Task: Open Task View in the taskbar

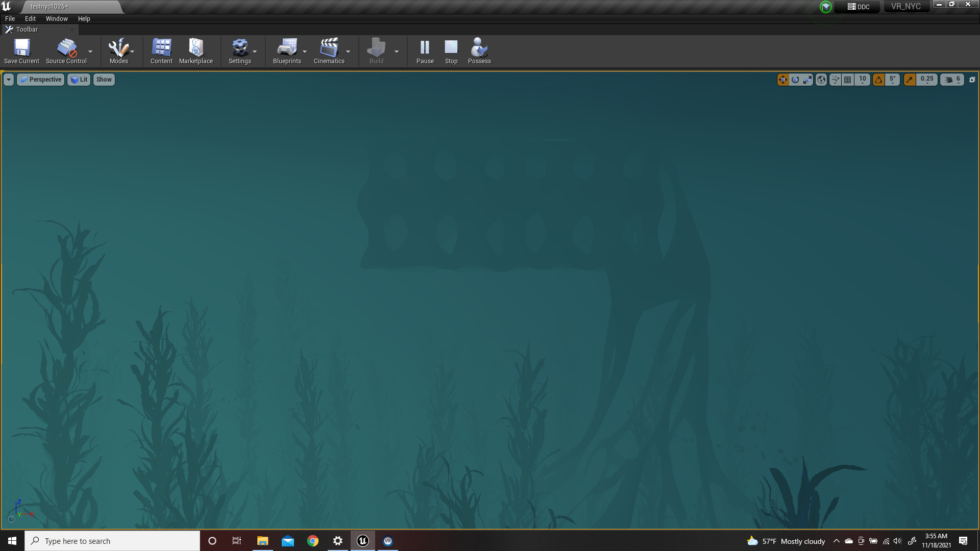Action: 237,541
